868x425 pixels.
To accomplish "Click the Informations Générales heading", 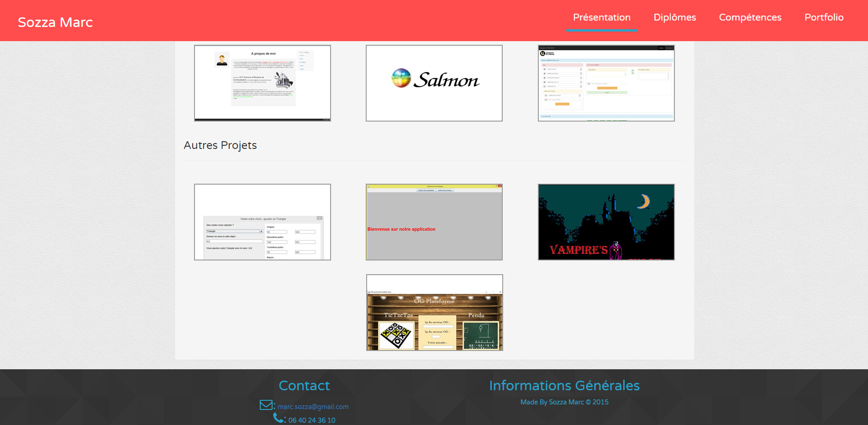I will tap(564, 386).
